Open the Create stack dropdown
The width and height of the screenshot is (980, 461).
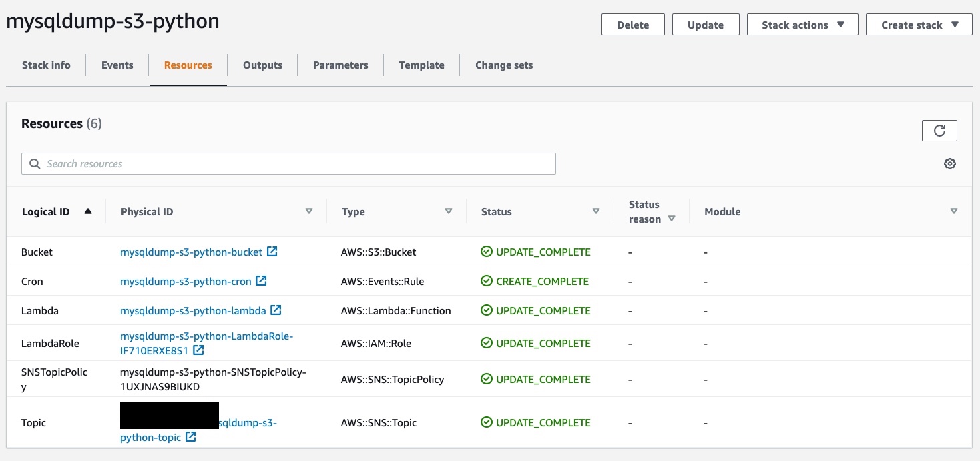pos(919,25)
